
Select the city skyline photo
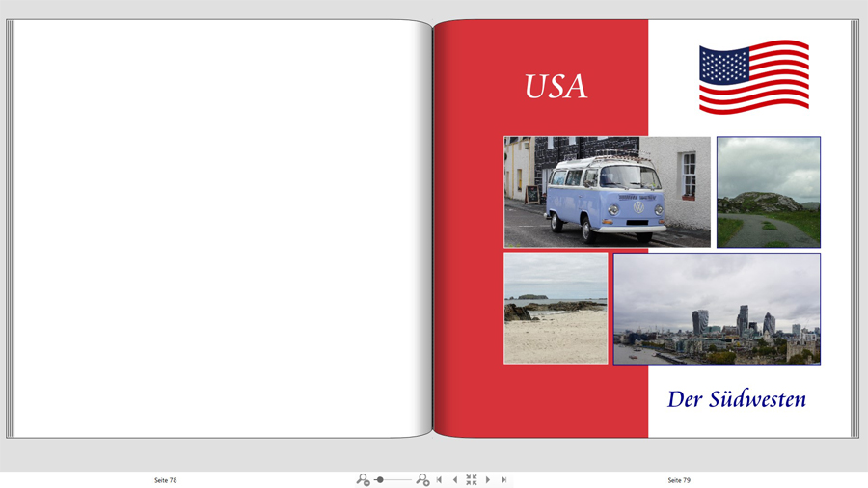(x=717, y=309)
